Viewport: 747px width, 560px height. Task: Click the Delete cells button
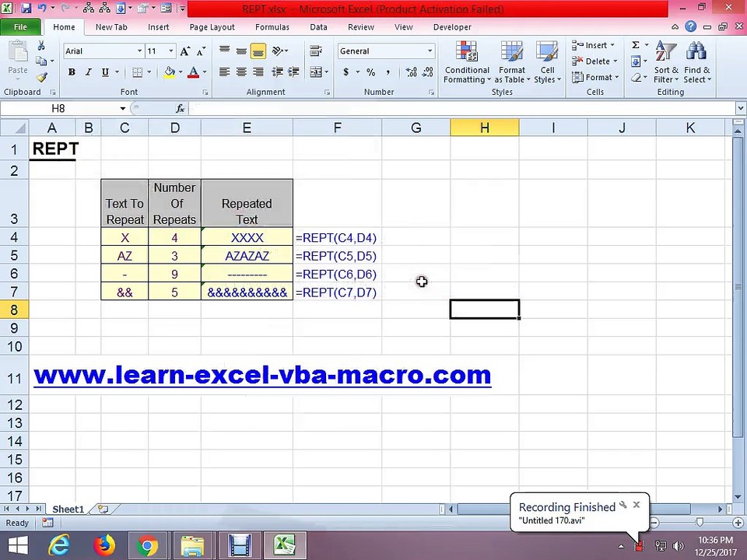[x=594, y=61]
